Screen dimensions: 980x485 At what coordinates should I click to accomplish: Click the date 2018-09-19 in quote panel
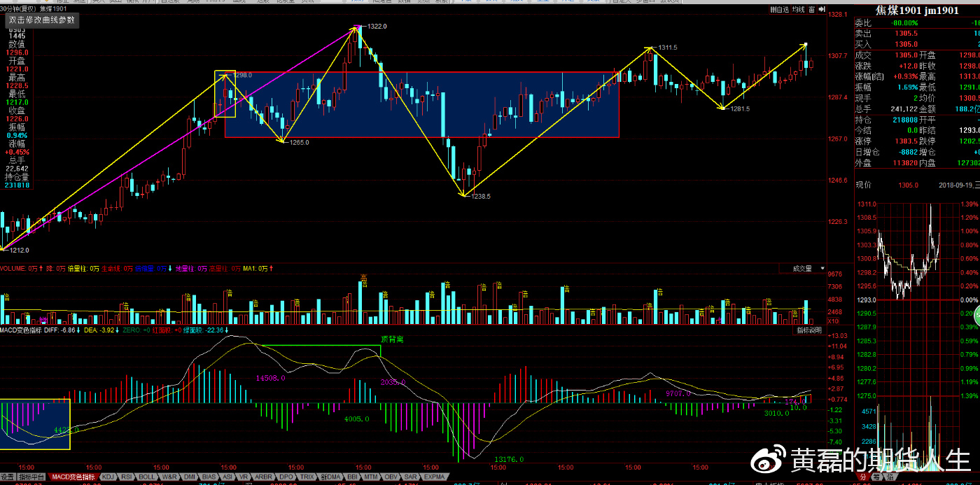pyautogui.click(x=956, y=185)
